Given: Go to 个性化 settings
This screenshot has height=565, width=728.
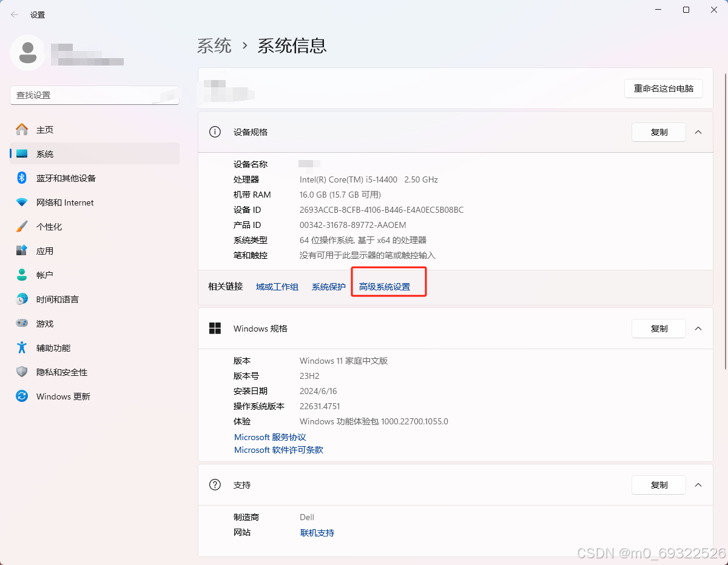Looking at the screenshot, I should point(95,227).
